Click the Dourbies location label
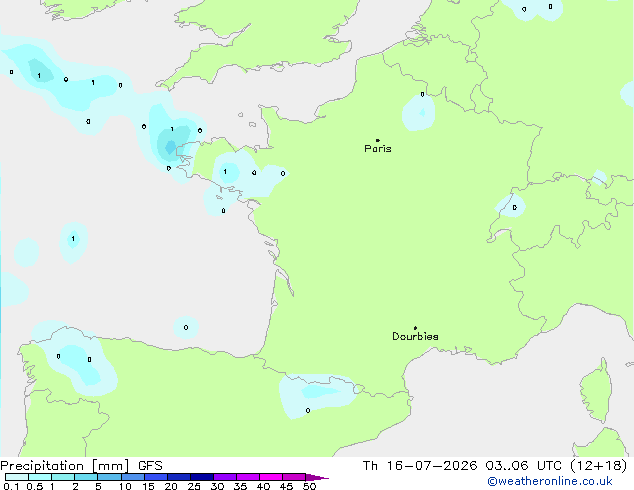The image size is (634, 490). point(415,336)
